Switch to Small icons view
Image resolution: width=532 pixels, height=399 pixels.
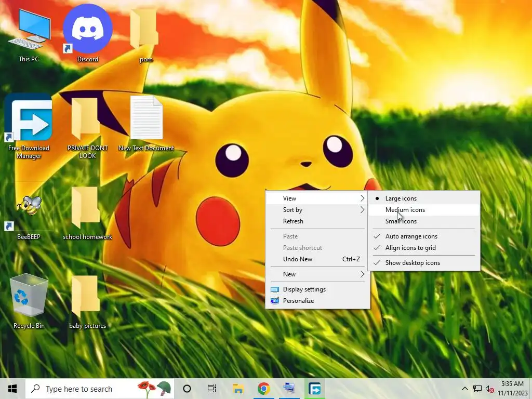tap(424, 221)
